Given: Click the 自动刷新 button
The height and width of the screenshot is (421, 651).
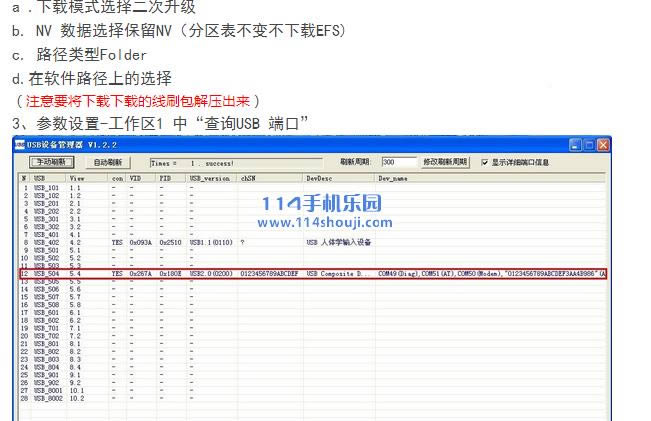Looking at the screenshot, I should pos(108,162).
